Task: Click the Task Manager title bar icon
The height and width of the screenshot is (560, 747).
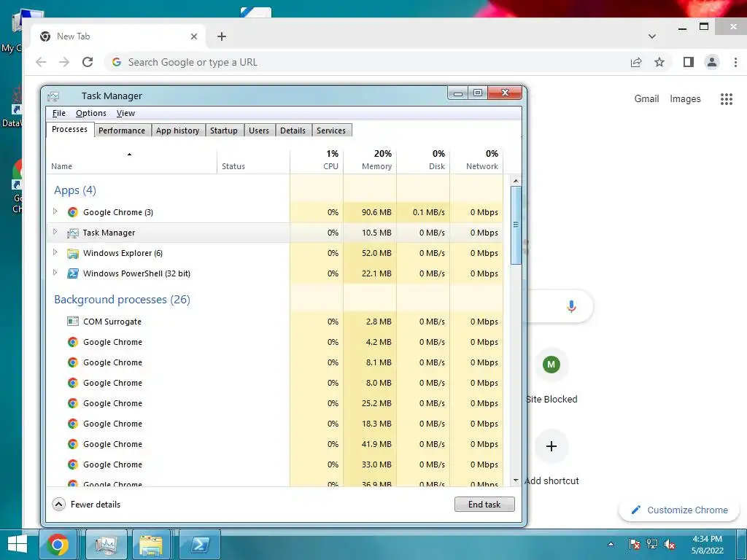Action: click(x=53, y=97)
